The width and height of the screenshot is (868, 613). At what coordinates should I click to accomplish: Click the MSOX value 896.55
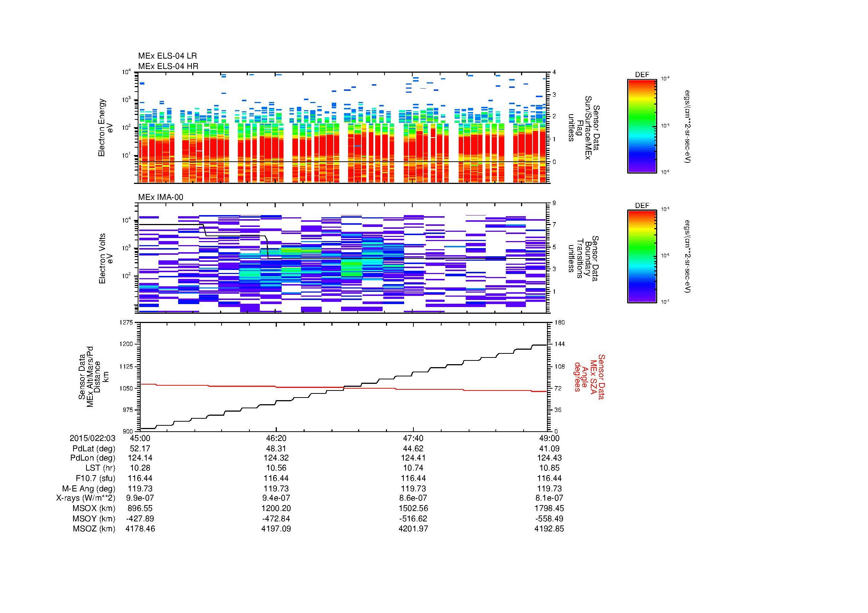tap(140, 508)
